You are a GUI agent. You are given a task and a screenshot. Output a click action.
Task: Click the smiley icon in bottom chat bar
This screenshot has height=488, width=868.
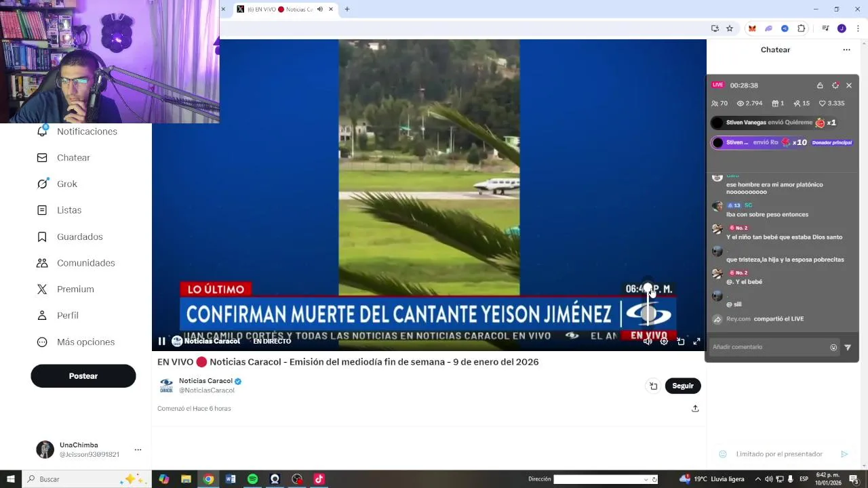coord(723,454)
